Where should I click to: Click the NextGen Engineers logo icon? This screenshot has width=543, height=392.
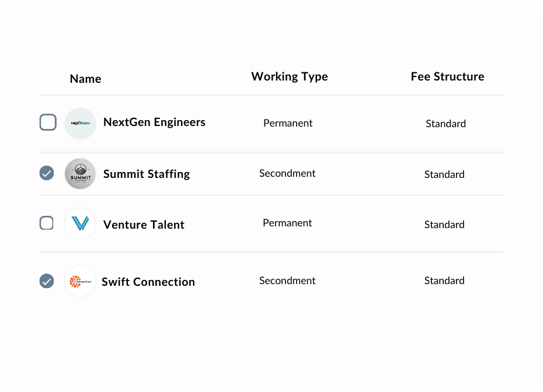click(80, 124)
